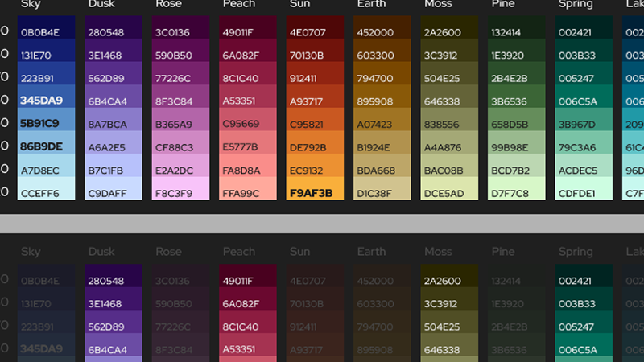Select the 658D5B Pine swatch
644x362 pixels.
coord(517,119)
